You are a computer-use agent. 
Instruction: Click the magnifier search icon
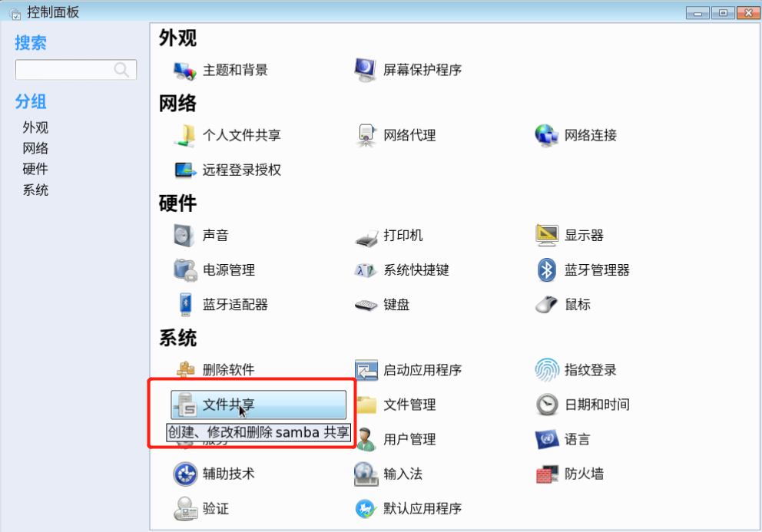[x=121, y=70]
